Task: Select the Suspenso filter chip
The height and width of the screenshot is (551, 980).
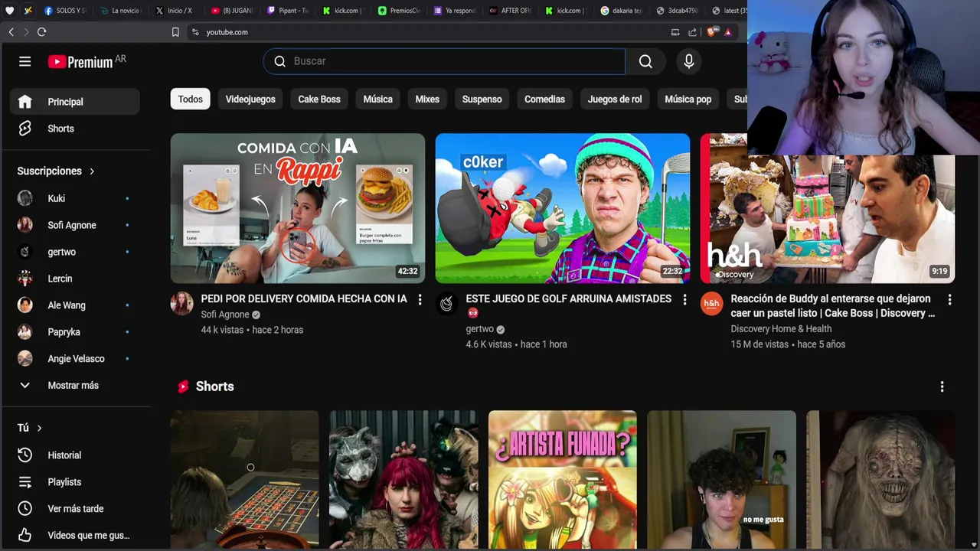Action: click(482, 99)
